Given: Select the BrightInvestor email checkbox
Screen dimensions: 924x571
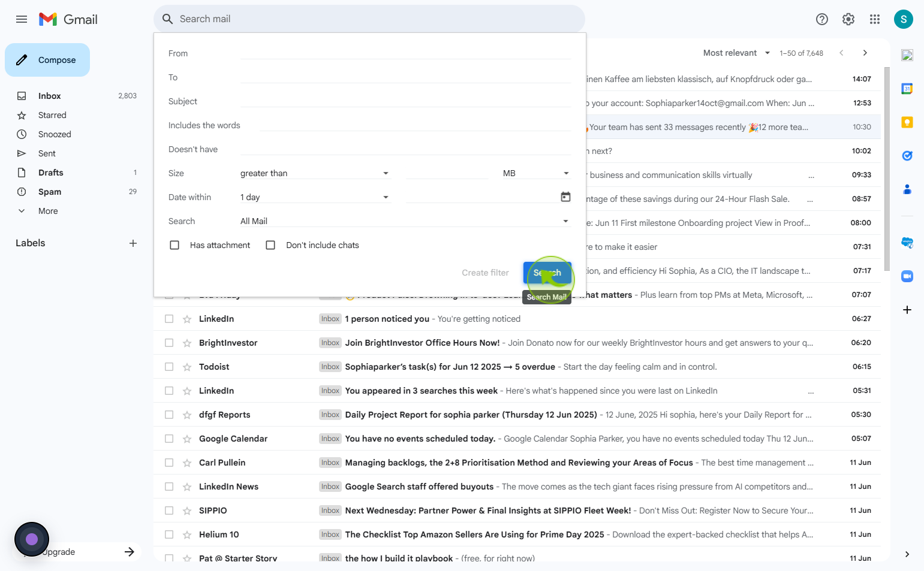Looking at the screenshot, I should [x=169, y=343].
